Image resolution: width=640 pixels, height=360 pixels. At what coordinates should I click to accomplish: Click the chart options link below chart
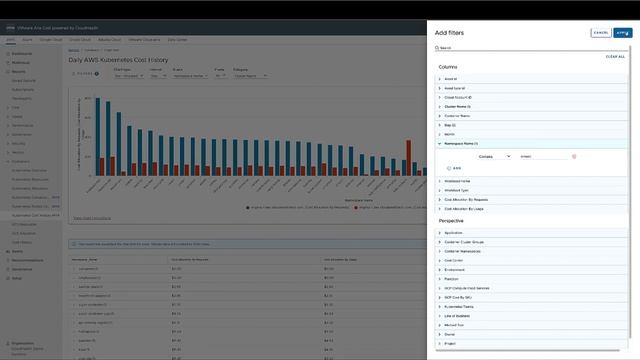click(92, 218)
